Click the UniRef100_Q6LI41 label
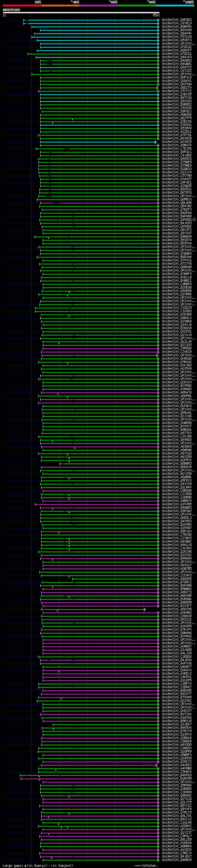This screenshot has height=868, width=197. (176, 816)
